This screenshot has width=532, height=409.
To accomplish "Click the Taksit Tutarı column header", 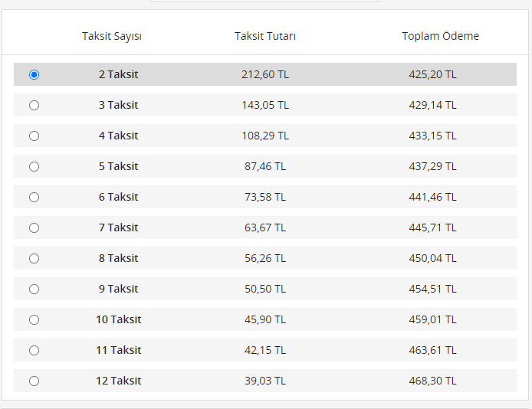I will click(x=265, y=36).
